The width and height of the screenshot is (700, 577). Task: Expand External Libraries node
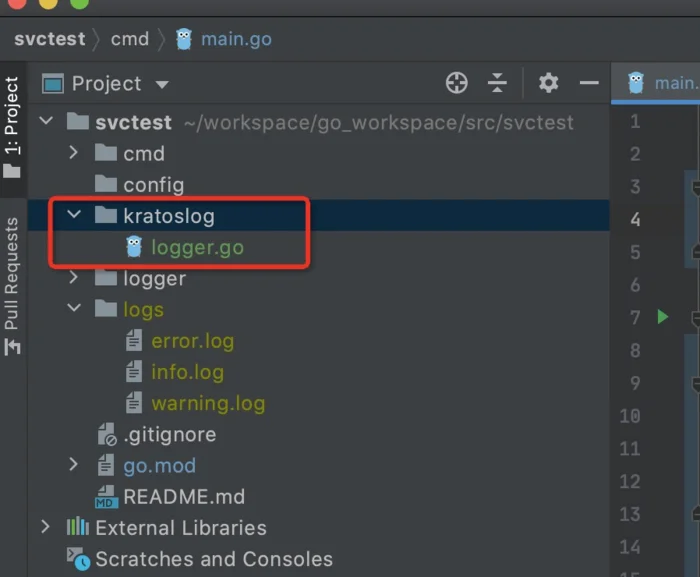coord(46,527)
